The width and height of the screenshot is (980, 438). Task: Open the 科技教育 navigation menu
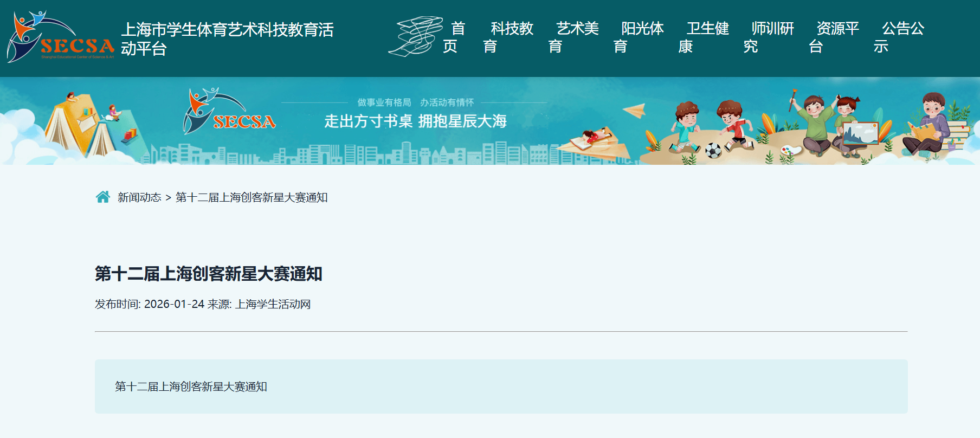point(508,37)
